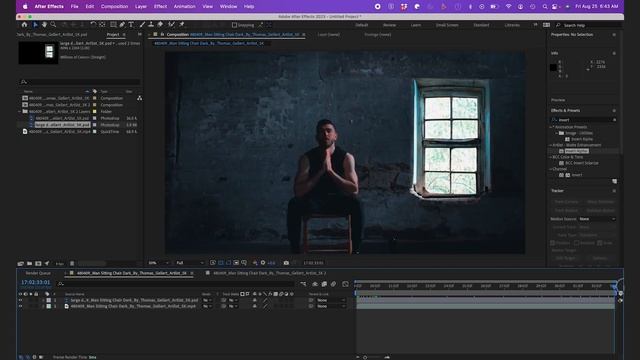Click the Spotlight search icon in menu bar

545,7
